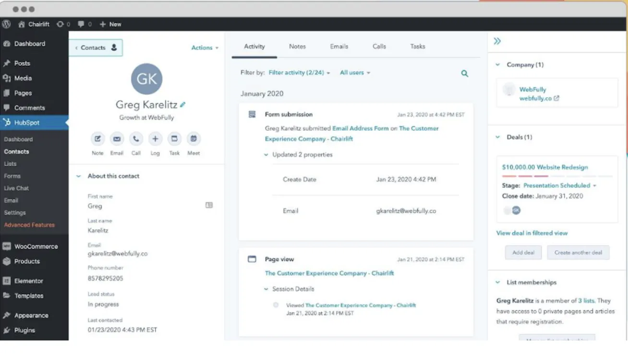This screenshot has width=628, height=364.
Task: Switch to the Notes tab
Action: [x=297, y=47]
